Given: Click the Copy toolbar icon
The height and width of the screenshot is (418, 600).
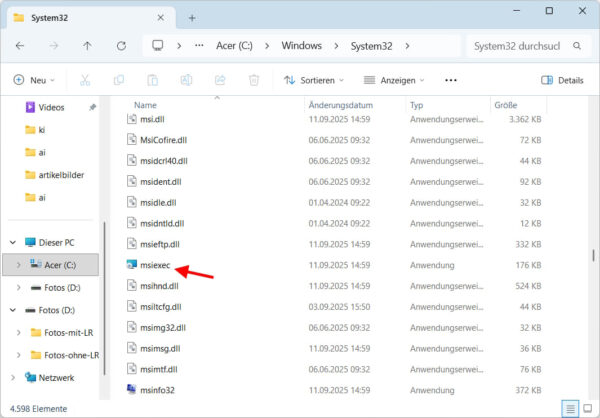Looking at the screenshot, I should click(x=119, y=80).
